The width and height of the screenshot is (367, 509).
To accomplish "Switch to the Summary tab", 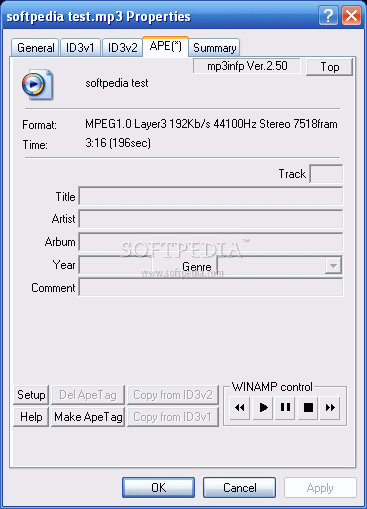I will [214, 48].
